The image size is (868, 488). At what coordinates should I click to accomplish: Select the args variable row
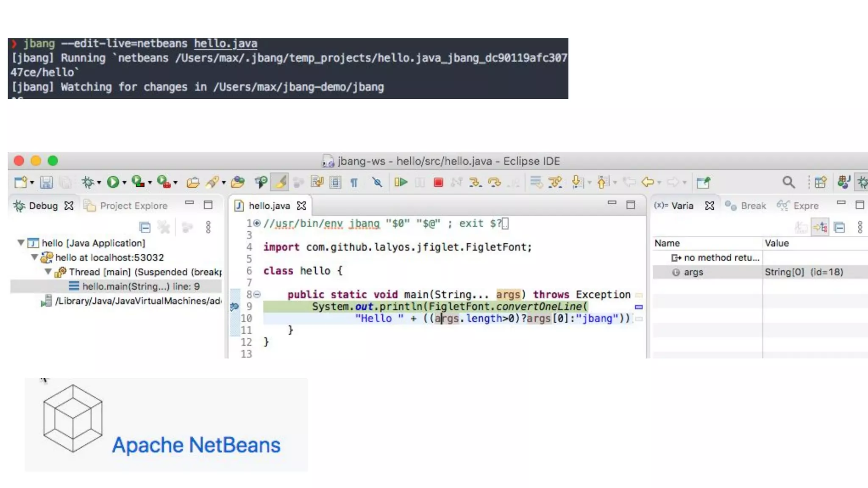693,272
